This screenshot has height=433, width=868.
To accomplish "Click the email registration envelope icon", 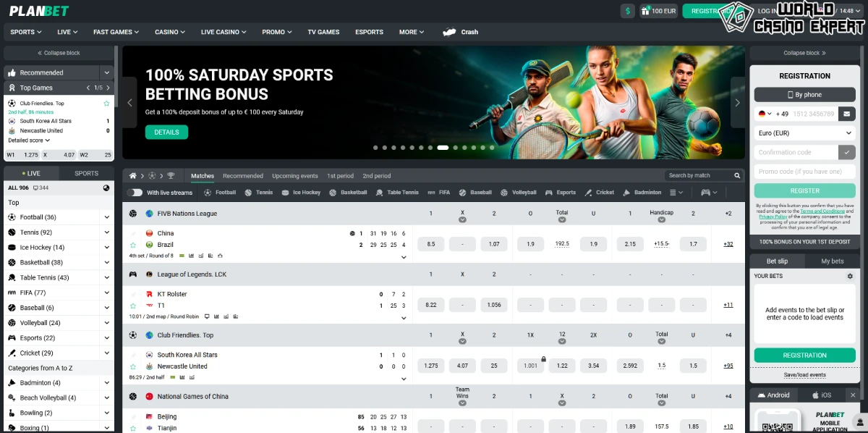I will (847, 114).
